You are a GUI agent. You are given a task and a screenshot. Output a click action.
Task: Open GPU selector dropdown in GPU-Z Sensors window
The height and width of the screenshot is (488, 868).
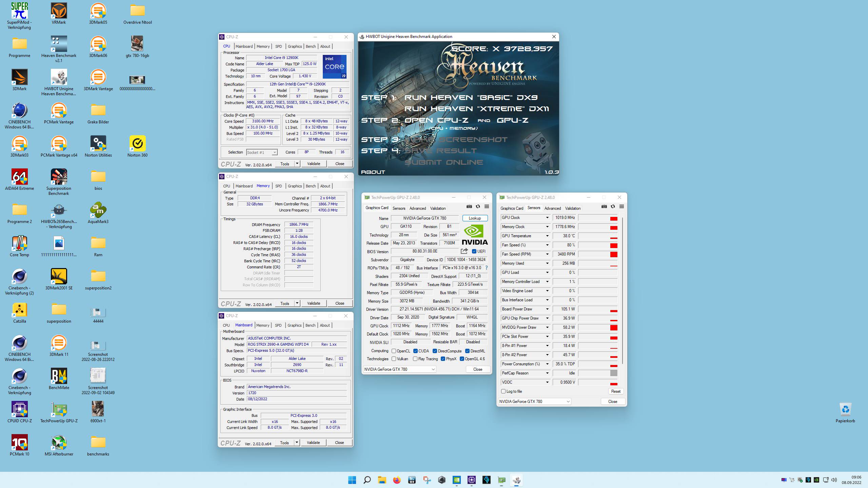point(534,402)
